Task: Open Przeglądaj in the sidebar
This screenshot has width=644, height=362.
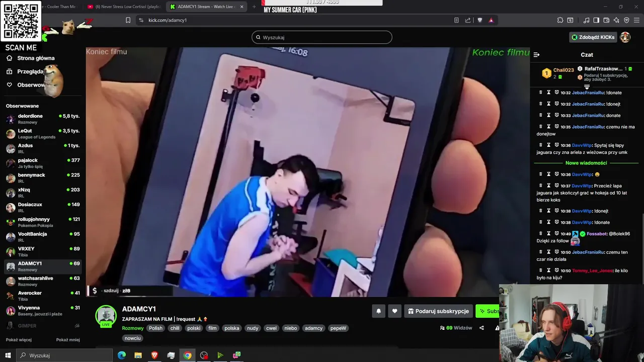Action: pyautogui.click(x=26, y=71)
